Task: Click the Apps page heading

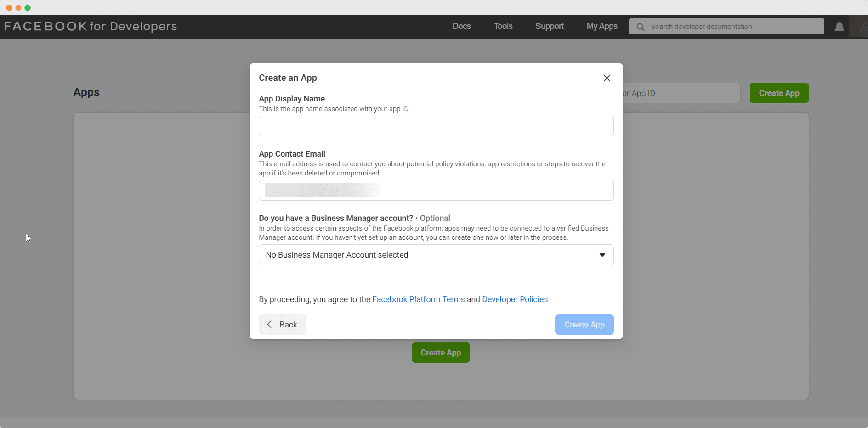Action: (86, 92)
